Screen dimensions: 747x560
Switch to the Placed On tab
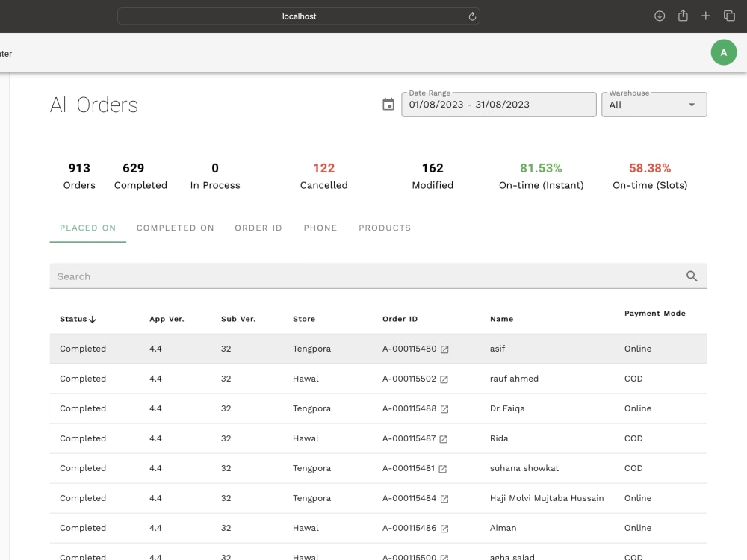[x=87, y=228]
